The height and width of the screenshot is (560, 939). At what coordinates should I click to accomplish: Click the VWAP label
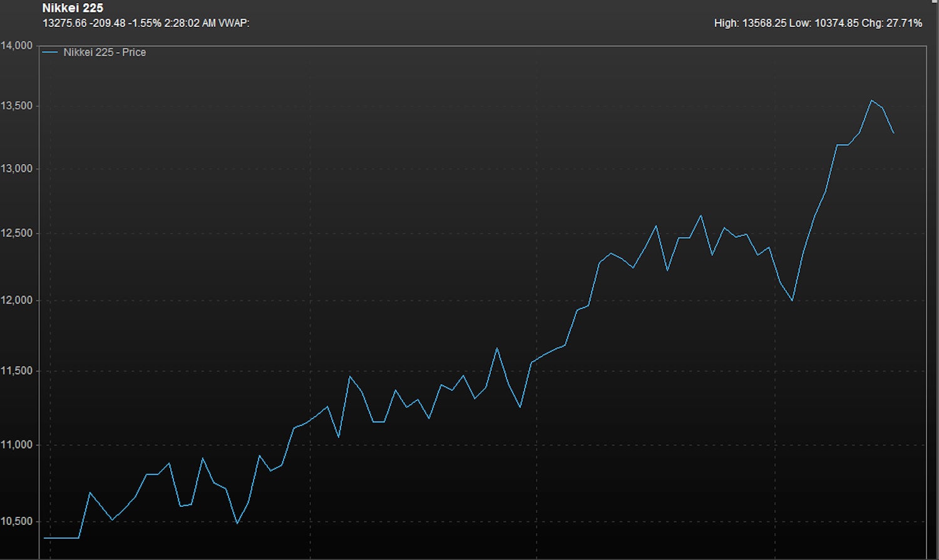coord(233,23)
